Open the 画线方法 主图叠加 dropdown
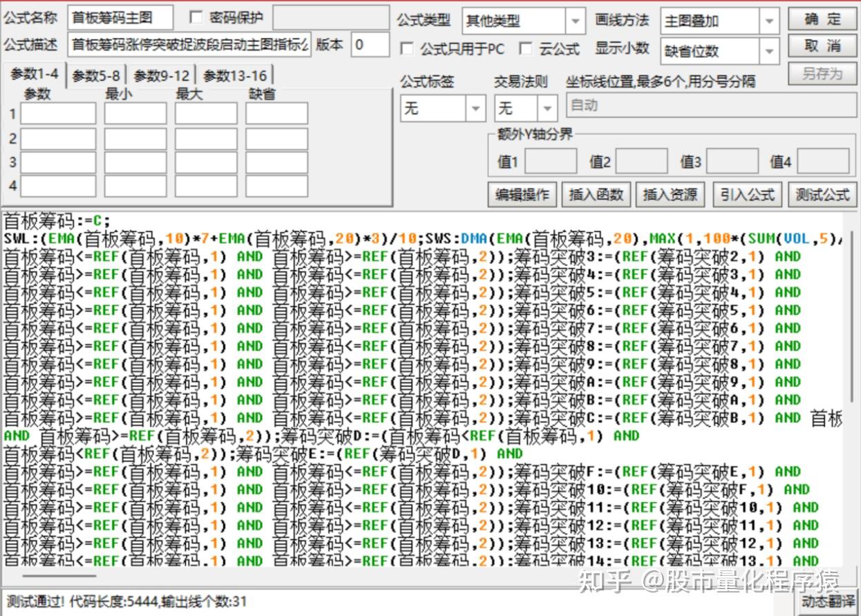 (x=770, y=21)
